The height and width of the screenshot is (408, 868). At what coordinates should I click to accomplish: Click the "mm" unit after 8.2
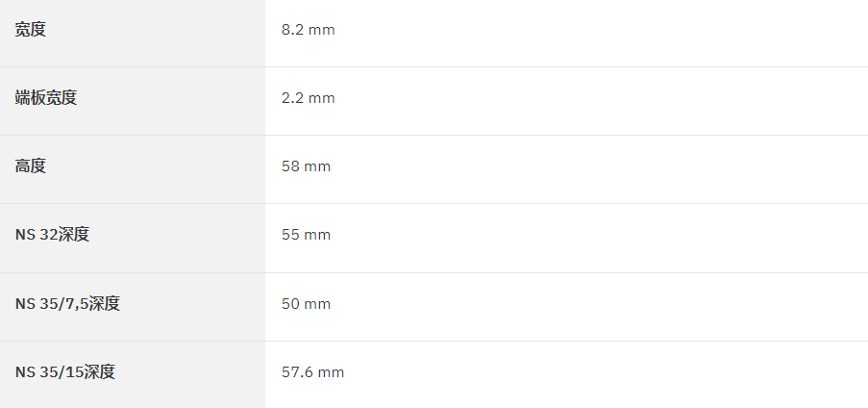point(322,30)
